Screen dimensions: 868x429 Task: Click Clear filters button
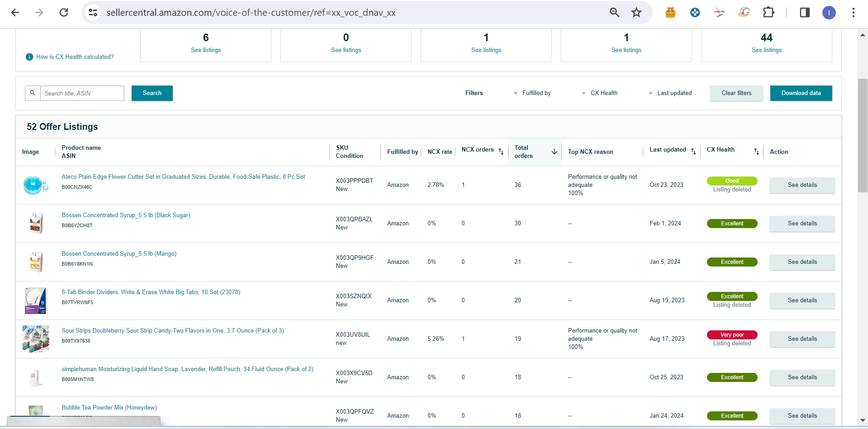[736, 93]
